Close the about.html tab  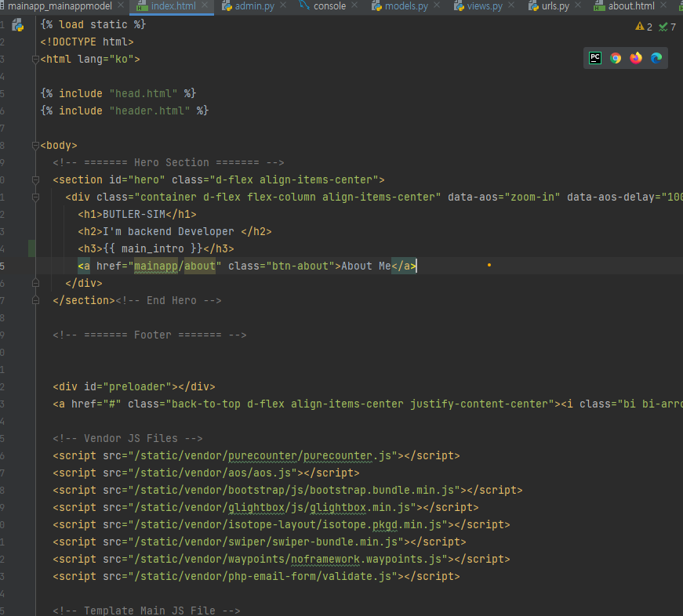(663, 5)
